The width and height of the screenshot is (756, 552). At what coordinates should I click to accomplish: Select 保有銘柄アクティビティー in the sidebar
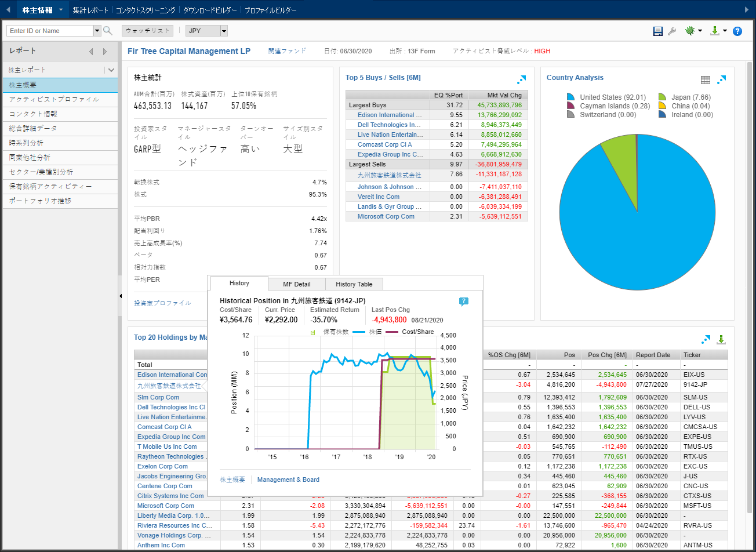point(60,186)
